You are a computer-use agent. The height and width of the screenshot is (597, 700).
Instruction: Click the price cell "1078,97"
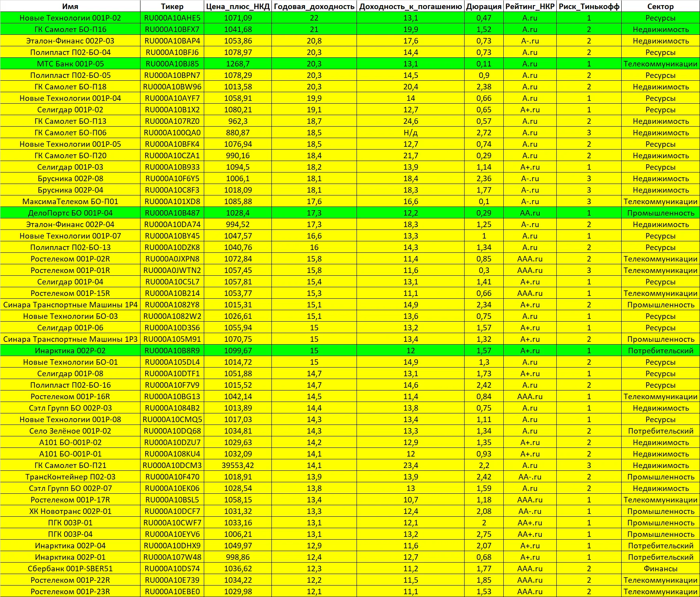click(x=238, y=52)
